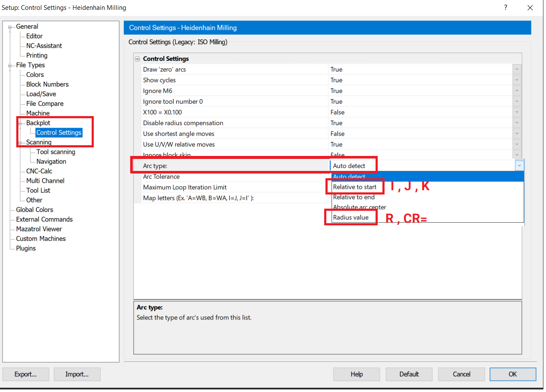This screenshot has width=546, height=392.
Task: Open the Show cycles value dropdown arrow
Action: (517, 80)
